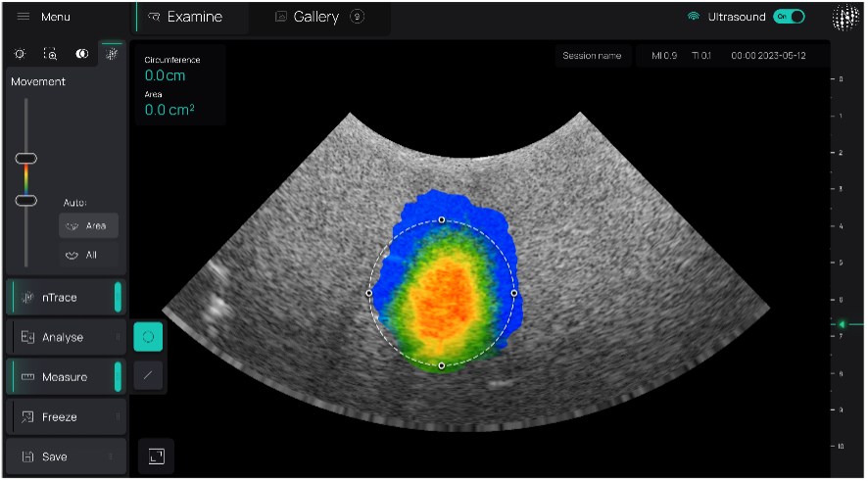This screenshot has height=481, width=868.
Task: Click the Auto Area button
Action: [x=88, y=225]
